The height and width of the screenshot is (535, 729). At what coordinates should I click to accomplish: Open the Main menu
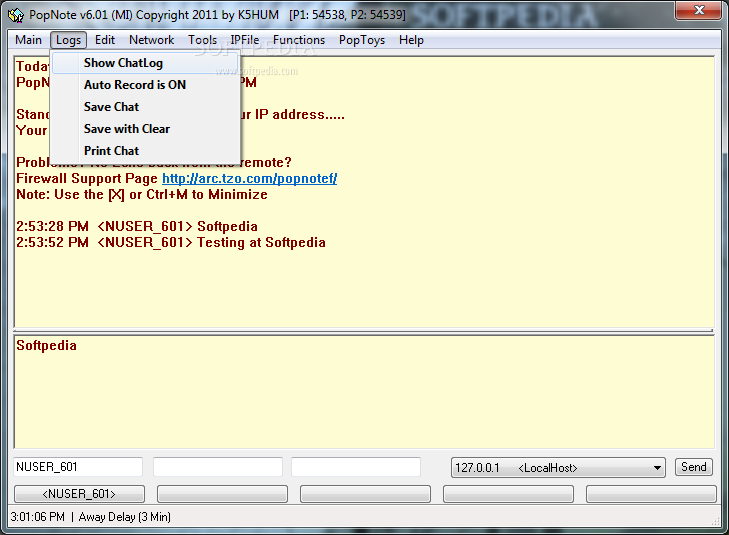point(28,40)
